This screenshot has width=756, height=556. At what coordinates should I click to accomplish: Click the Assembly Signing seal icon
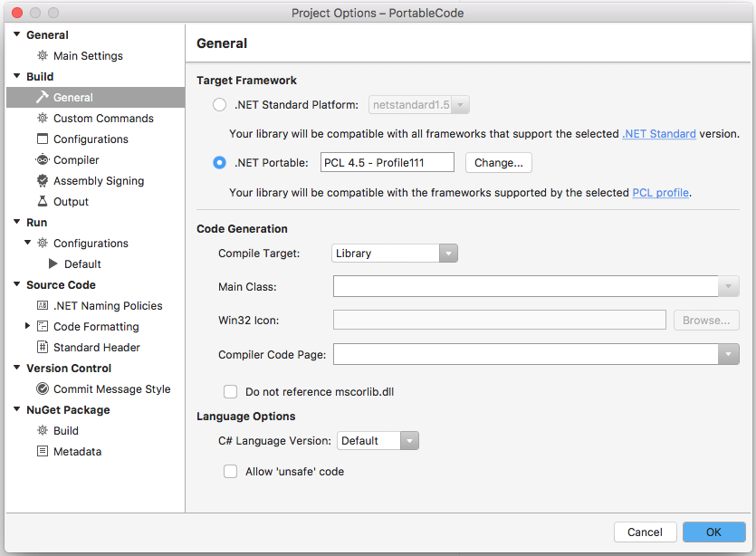click(x=42, y=181)
